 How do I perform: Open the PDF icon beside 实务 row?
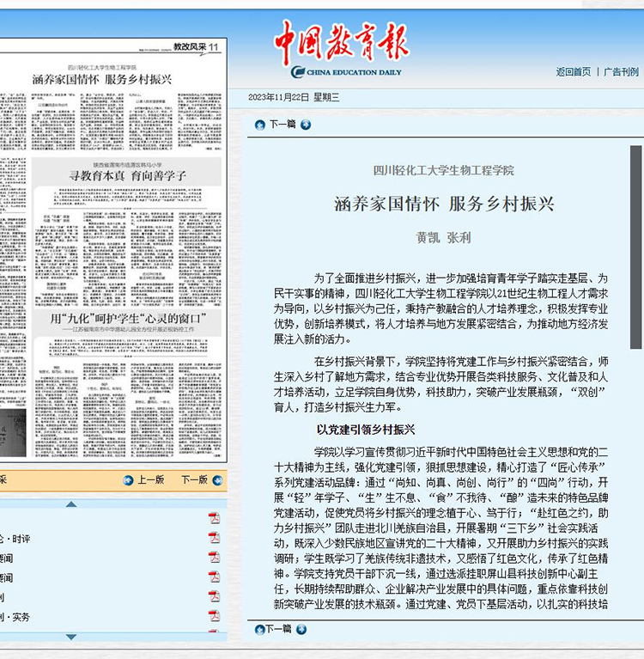[214, 616]
